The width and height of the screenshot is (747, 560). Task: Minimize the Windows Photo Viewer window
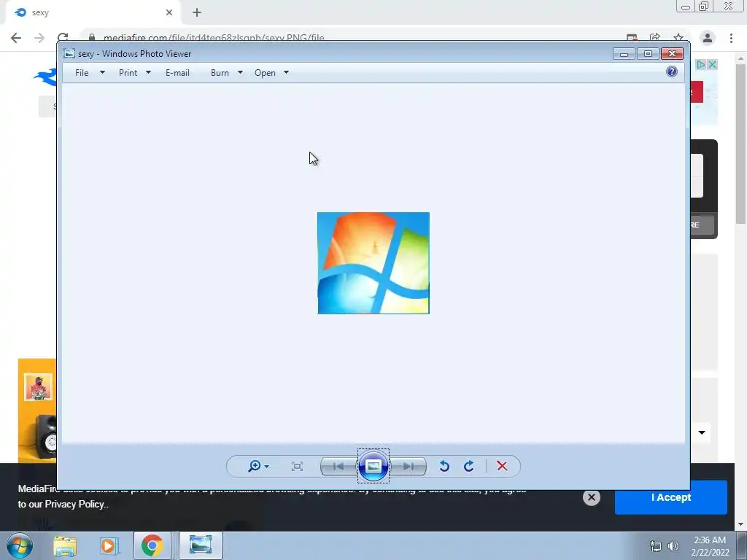(624, 53)
